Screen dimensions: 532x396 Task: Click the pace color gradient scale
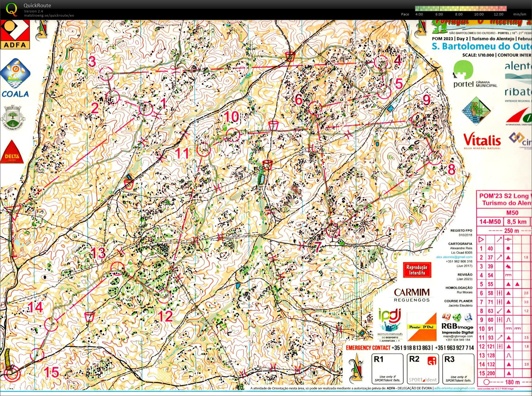coord(461,8)
